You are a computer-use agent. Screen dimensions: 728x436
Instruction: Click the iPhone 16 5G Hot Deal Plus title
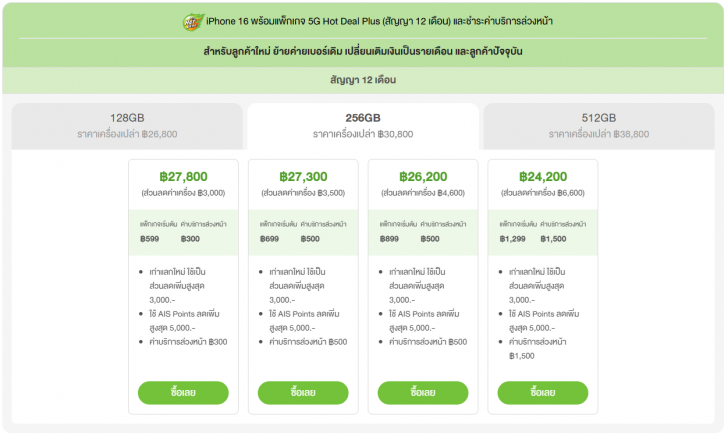380,21
